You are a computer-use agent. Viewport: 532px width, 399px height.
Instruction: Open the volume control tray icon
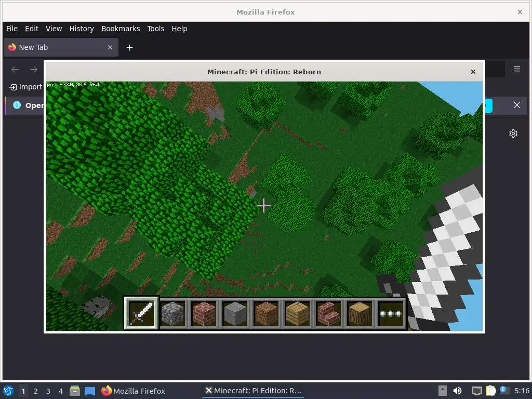click(x=457, y=391)
